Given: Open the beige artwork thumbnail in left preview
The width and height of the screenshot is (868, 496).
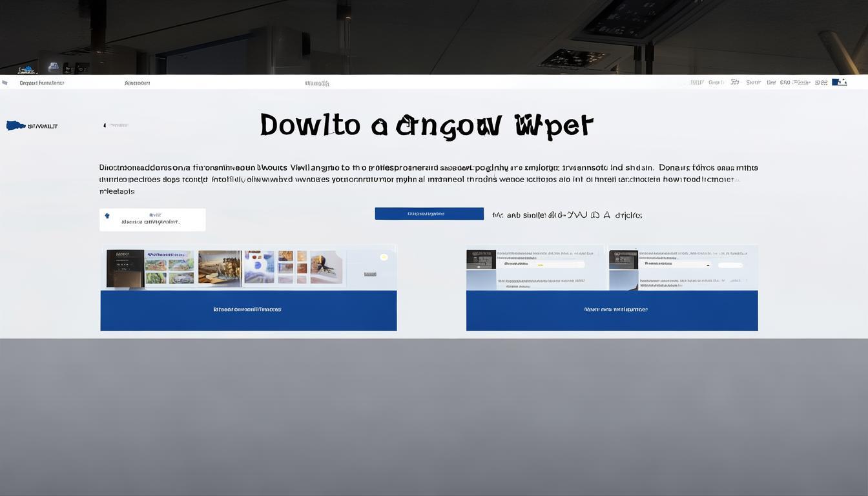Looking at the screenshot, I should (x=220, y=267).
